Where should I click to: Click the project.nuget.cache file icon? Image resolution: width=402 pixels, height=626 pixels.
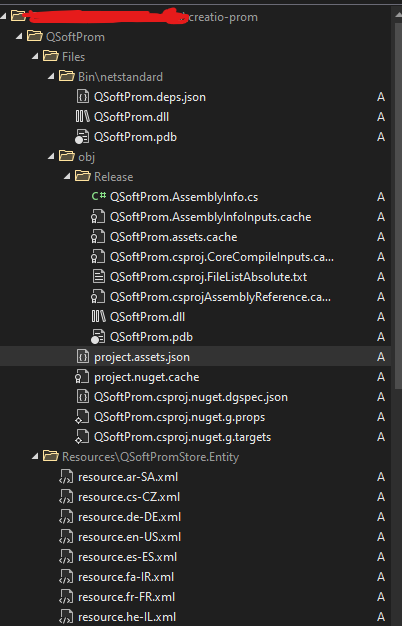coord(82,377)
